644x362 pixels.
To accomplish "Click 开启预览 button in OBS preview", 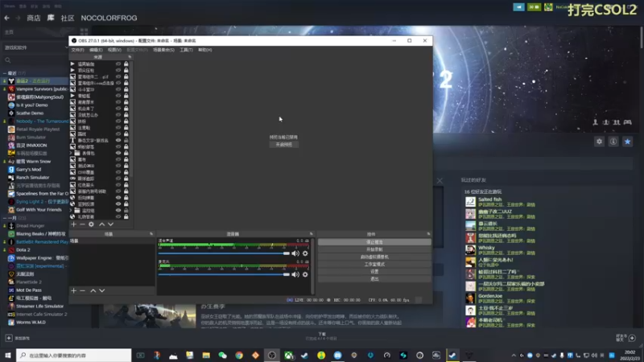I will pos(284,145).
